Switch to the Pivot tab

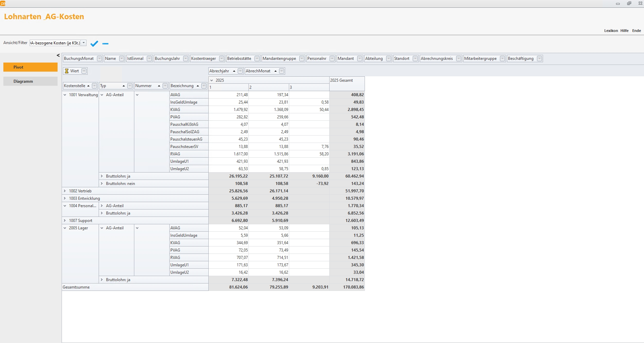click(x=30, y=67)
